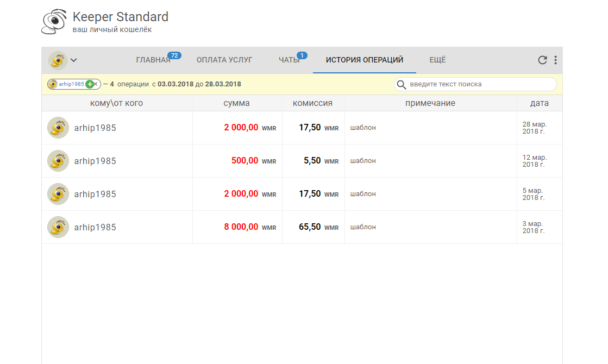
Task: Click arhip1985 name in the filter chip
Action: [71, 84]
